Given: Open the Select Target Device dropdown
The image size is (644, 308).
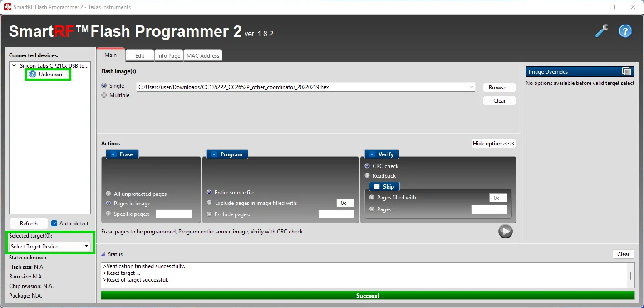Looking at the screenshot, I should (49, 247).
